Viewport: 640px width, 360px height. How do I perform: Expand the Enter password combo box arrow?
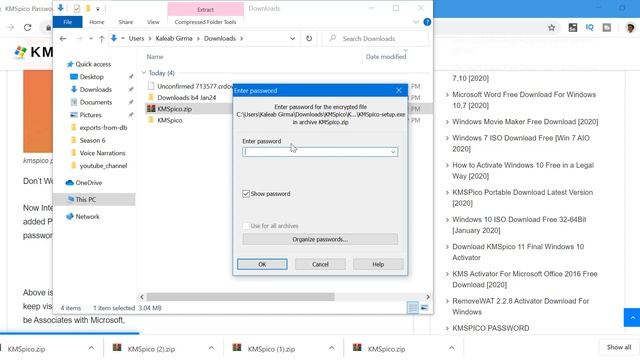(393, 152)
